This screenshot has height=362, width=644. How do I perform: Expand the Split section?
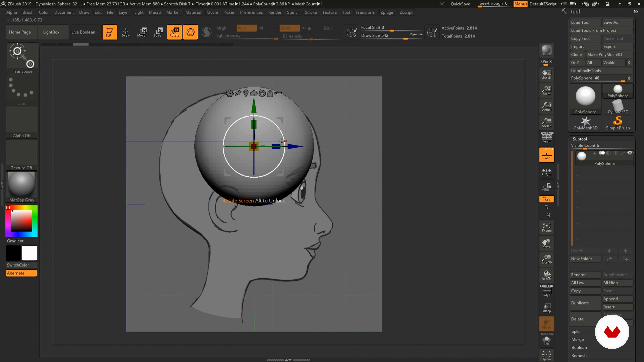pyautogui.click(x=576, y=331)
